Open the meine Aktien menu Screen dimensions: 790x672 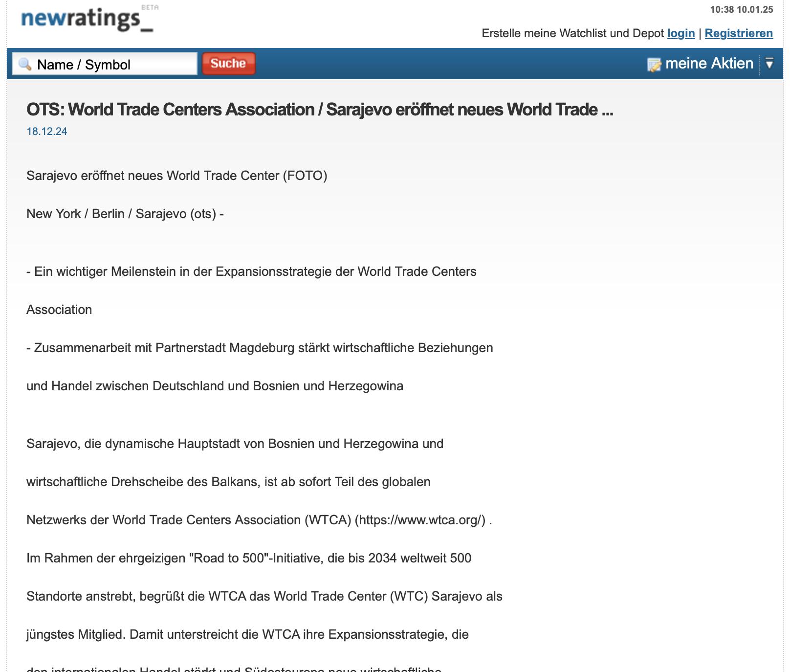709,64
